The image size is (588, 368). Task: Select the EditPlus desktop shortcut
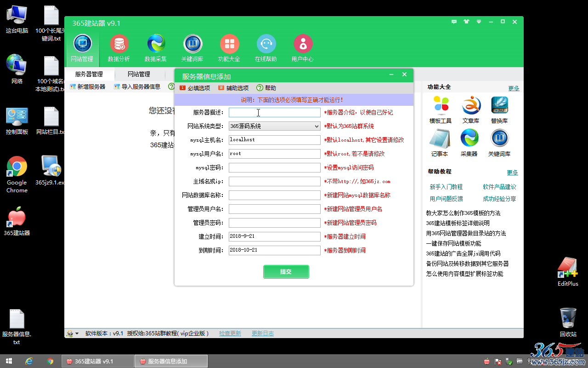tap(568, 271)
